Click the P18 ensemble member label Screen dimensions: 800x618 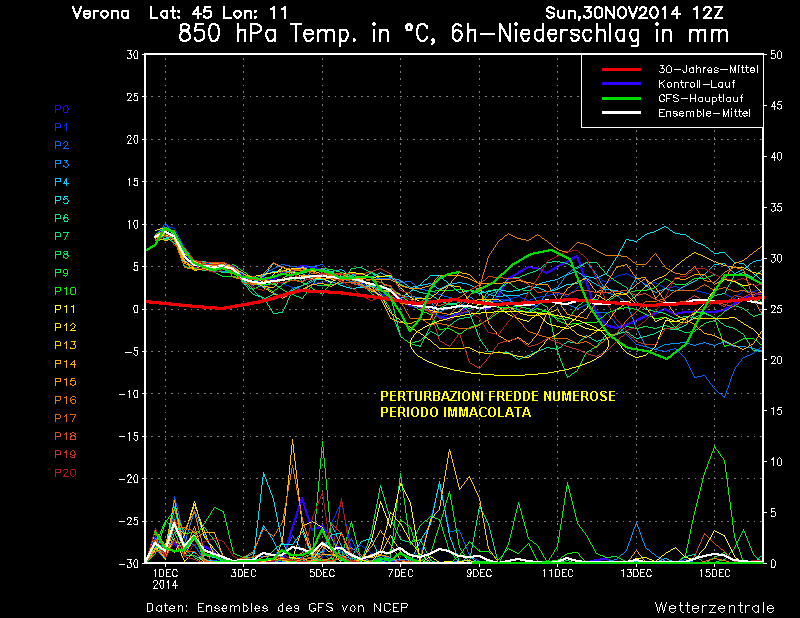coord(65,436)
